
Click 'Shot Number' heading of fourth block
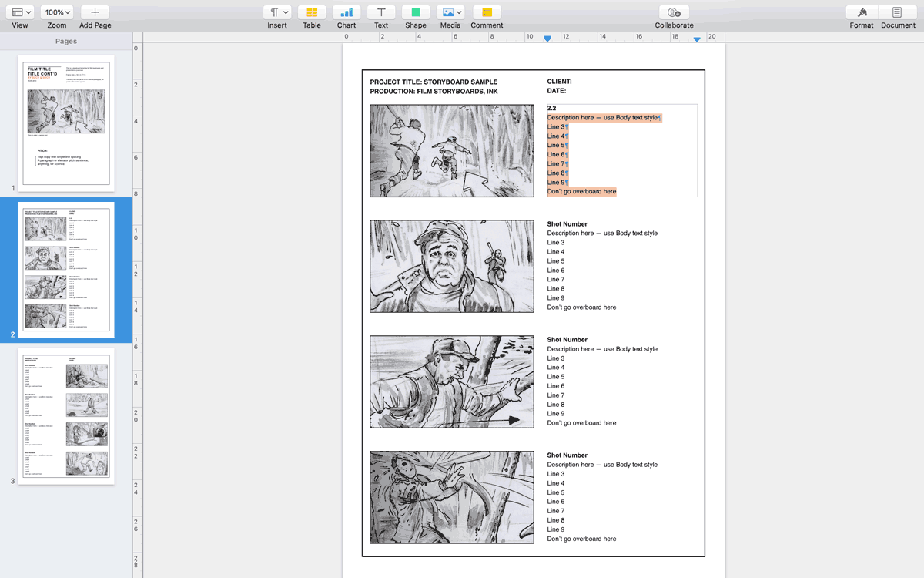point(567,455)
